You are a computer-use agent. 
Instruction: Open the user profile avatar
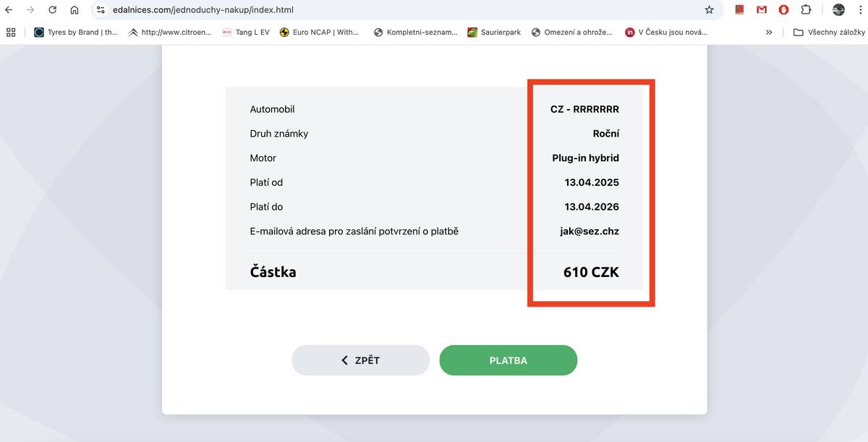(x=838, y=10)
